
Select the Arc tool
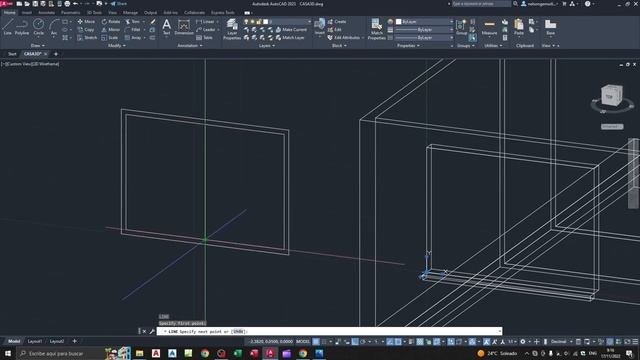click(x=53, y=27)
